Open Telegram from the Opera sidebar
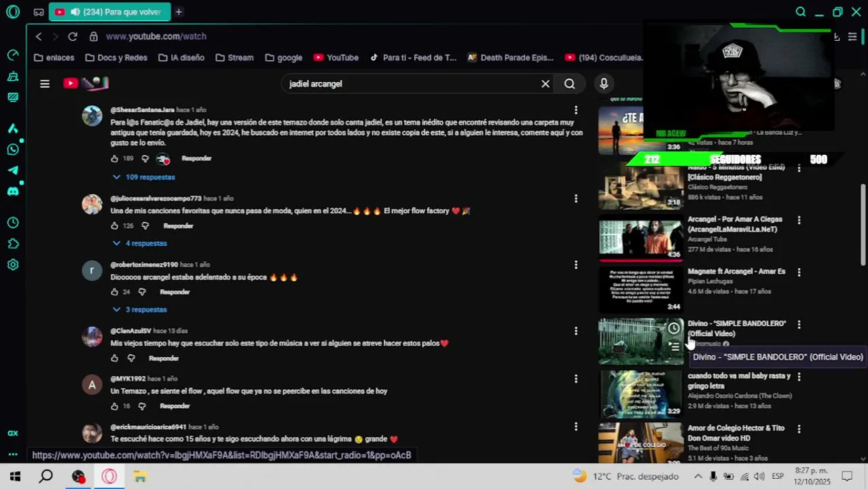Screen dimensions: 868x489 (13, 170)
